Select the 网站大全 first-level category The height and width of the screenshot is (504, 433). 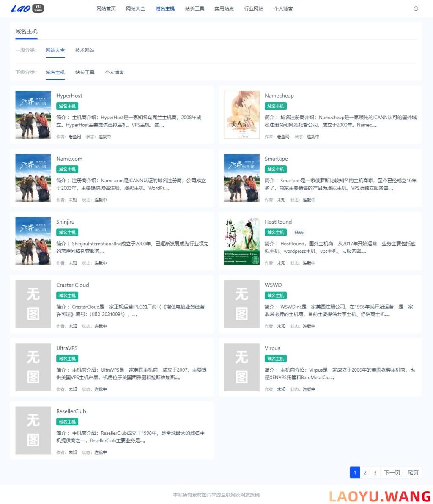[x=55, y=50]
